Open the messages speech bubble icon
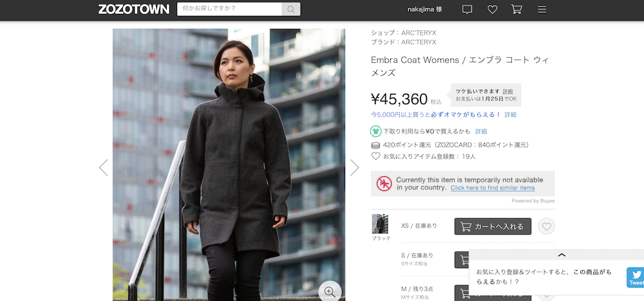644x301 pixels. pyautogui.click(x=467, y=10)
